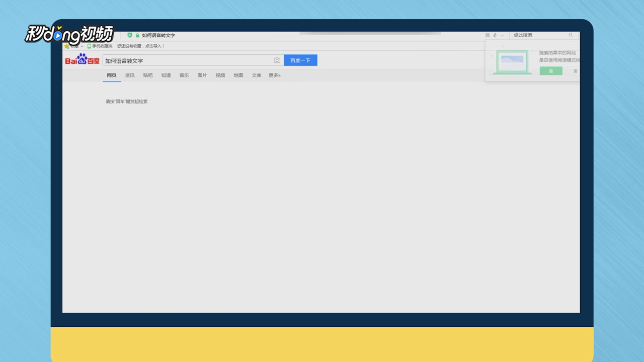
Task: Click the favorites star icon
Action: tap(66, 46)
